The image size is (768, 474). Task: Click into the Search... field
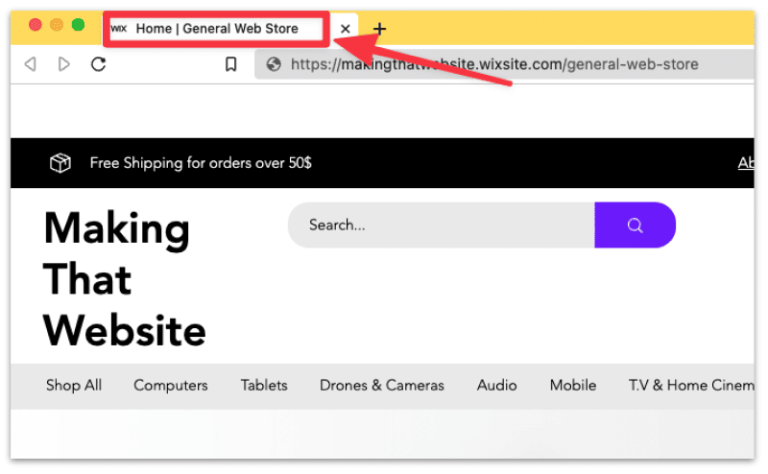pyautogui.click(x=440, y=225)
